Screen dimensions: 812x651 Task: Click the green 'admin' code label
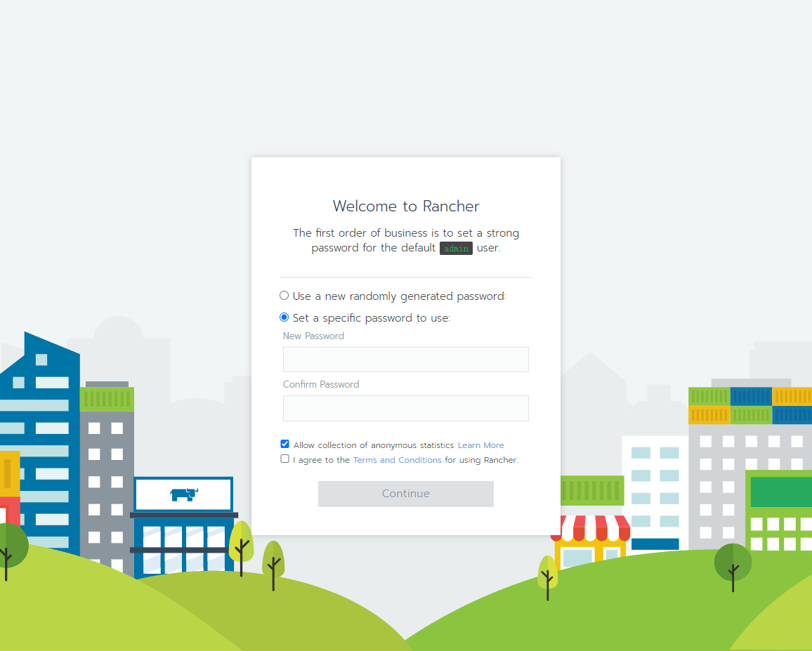pyautogui.click(x=457, y=249)
